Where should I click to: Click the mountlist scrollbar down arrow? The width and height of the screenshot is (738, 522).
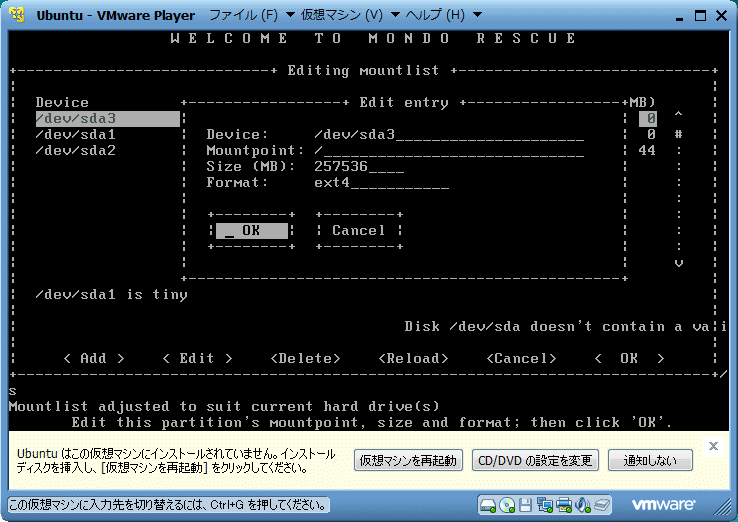(679, 262)
